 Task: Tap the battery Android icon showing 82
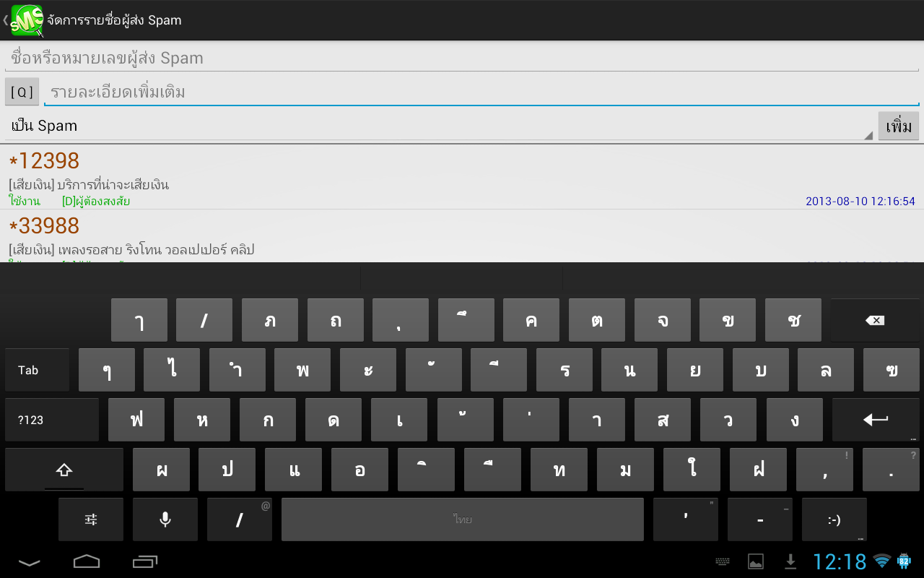[x=904, y=561]
